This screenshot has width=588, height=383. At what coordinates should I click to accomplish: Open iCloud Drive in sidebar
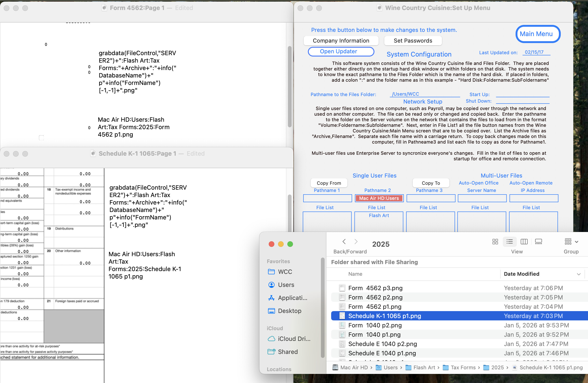tap(289, 339)
